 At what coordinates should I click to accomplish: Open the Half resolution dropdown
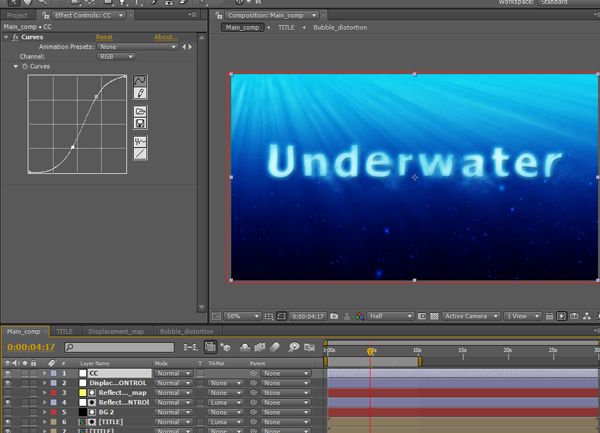(x=390, y=316)
